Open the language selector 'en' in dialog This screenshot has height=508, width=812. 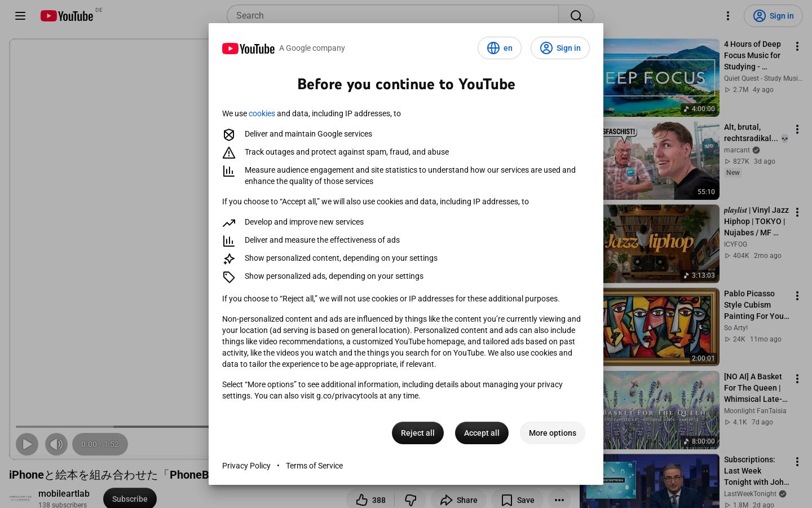500,48
